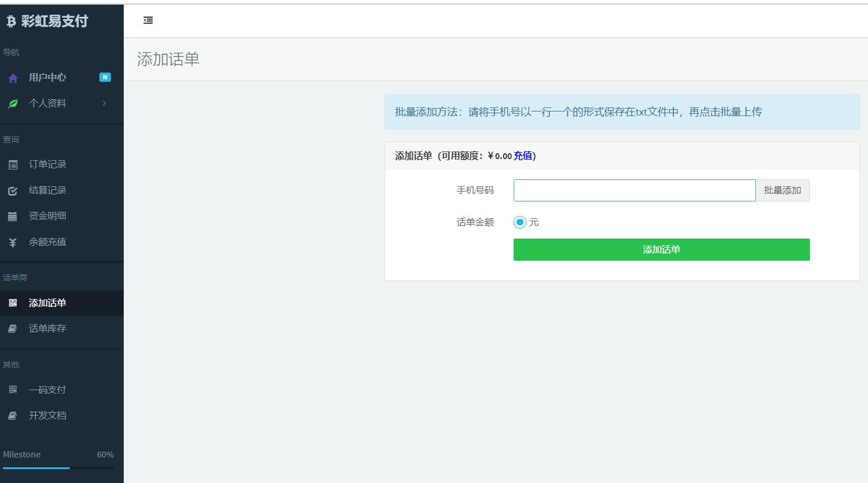The height and width of the screenshot is (483, 868).
Task: Click the blue N badge on 用户中心
Action: coord(105,77)
